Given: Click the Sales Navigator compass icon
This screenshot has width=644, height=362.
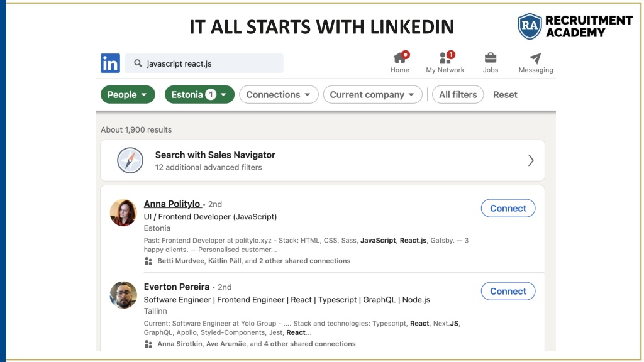Looking at the screenshot, I should click(130, 160).
